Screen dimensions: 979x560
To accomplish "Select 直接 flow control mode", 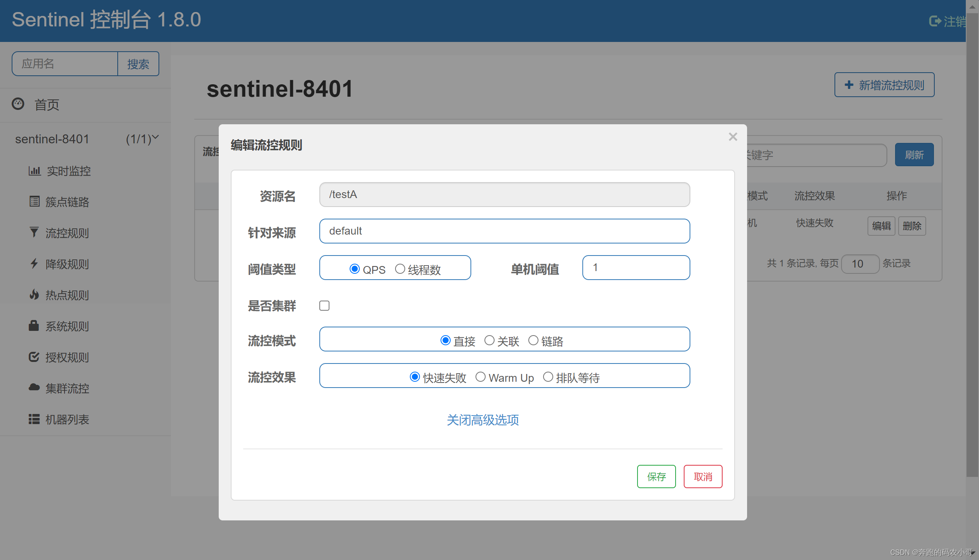I will tap(445, 340).
